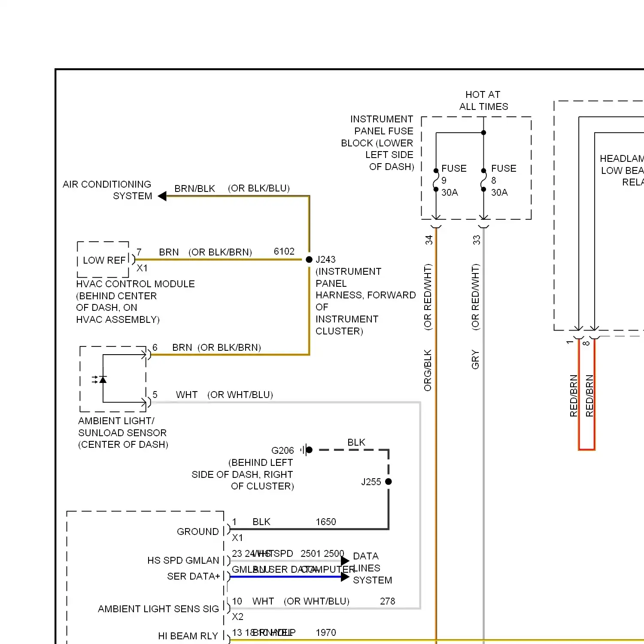Click the HS SPD GMLAN label
This screenshot has height=644, width=644.
pyautogui.click(x=183, y=560)
